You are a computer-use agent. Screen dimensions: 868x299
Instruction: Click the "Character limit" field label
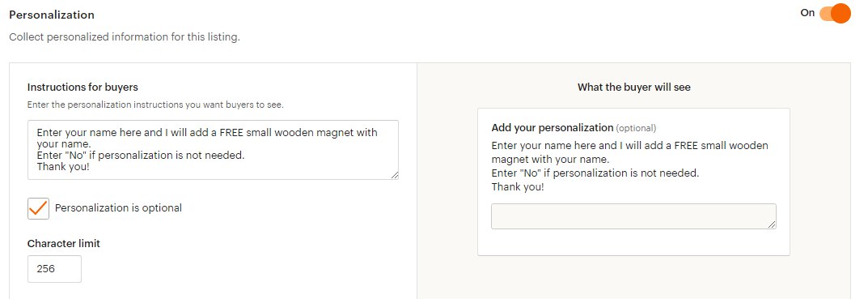(64, 244)
